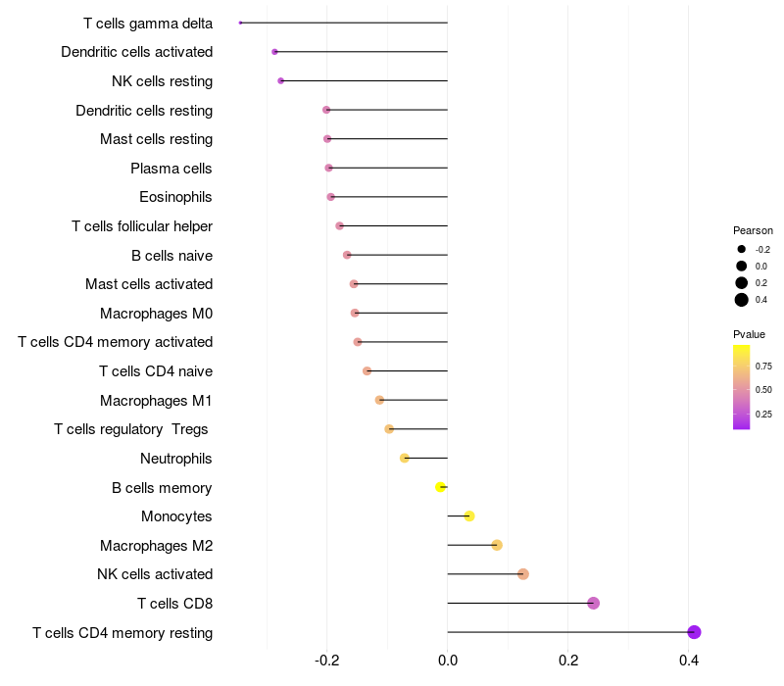Click the Pvalue color gradient bar
Screen dimensions: 784x686
(x=742, y=387)
